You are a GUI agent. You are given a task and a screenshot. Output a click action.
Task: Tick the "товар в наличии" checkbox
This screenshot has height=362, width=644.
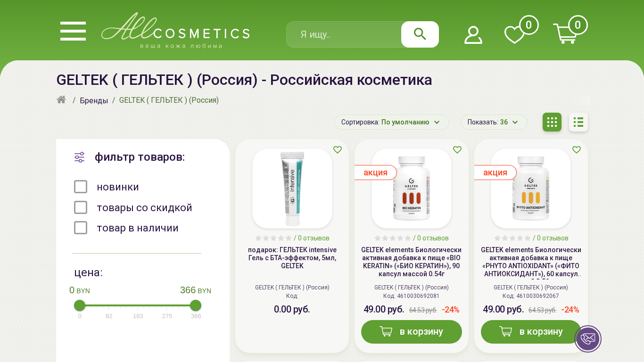click(81, 228)
